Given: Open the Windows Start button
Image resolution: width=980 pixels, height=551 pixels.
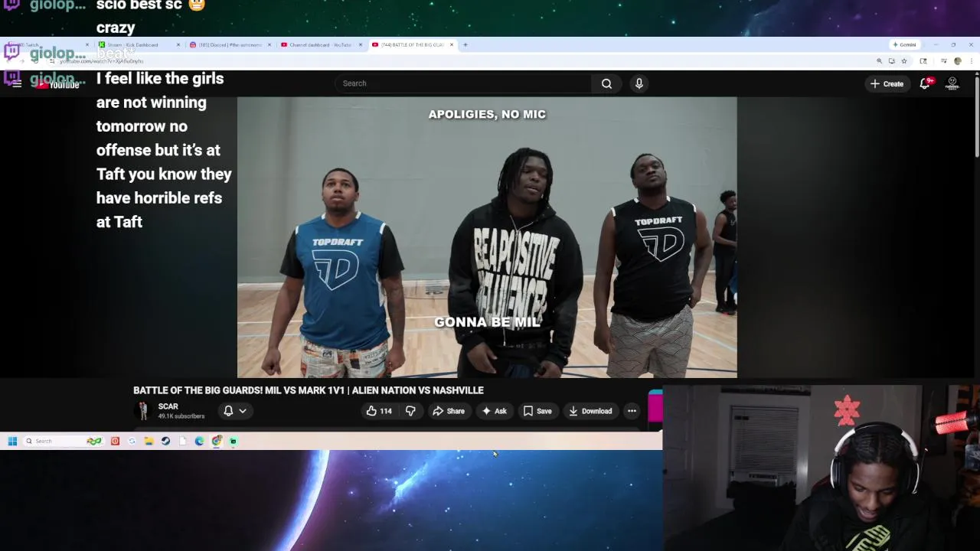Looking at the screenshot, I should 12,441.
